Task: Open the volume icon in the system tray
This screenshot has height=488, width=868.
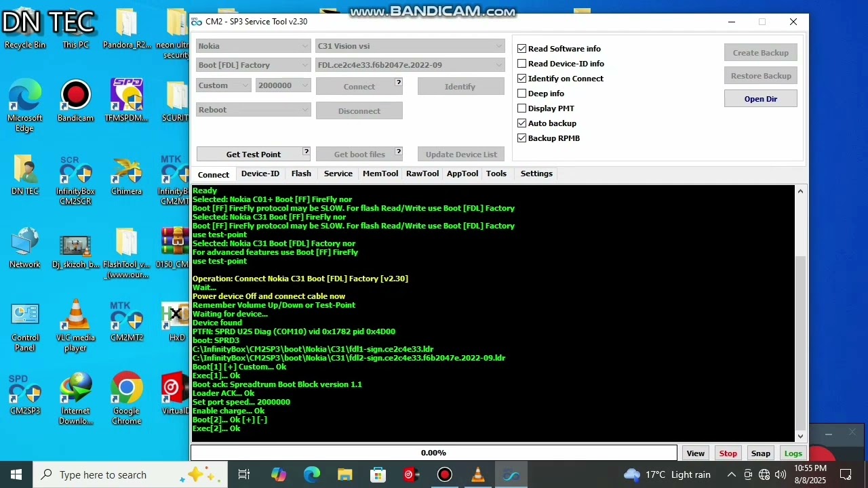Action: [x=781, y=474]
